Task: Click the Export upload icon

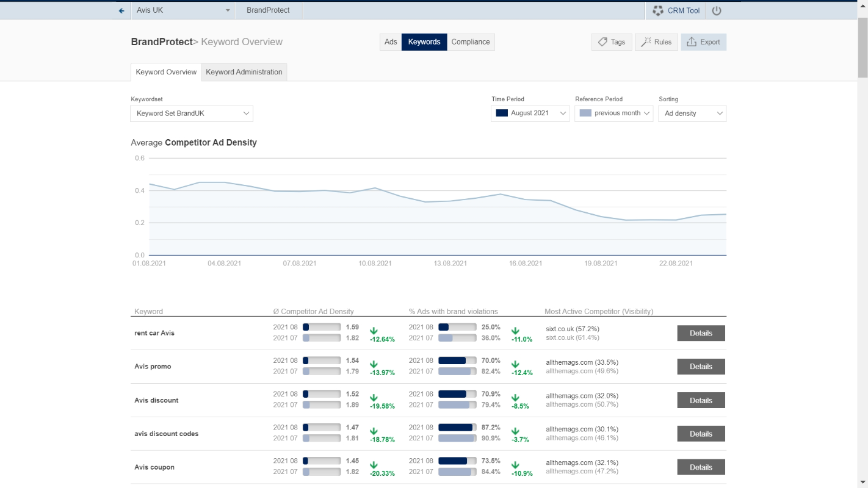Action: pyautogui.click(x=693, y=42)
